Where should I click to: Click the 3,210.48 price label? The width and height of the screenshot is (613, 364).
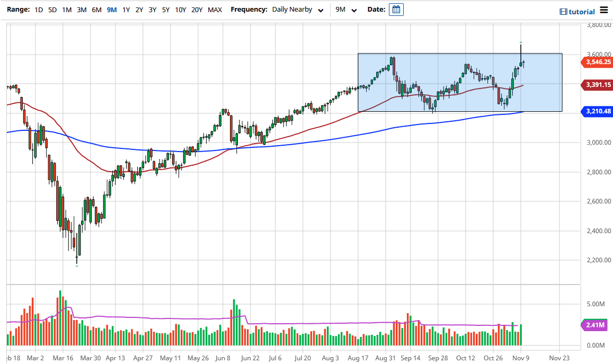click(x=598, y=111)
